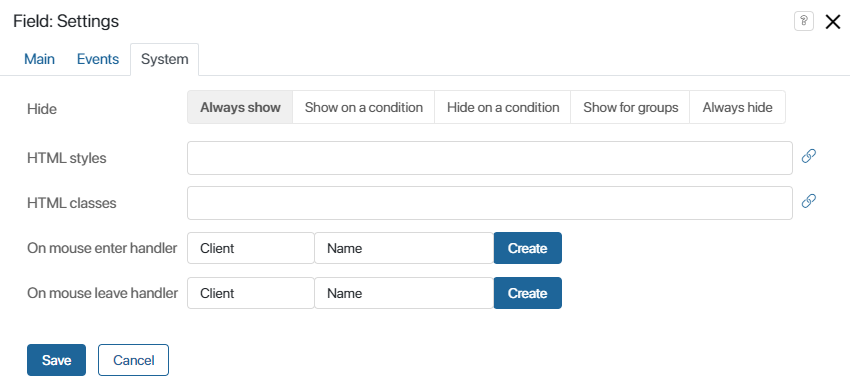Open Name dropdown for mouse enter handler
850x389 pixels.
pyautogui.click(x=404, y=248)
